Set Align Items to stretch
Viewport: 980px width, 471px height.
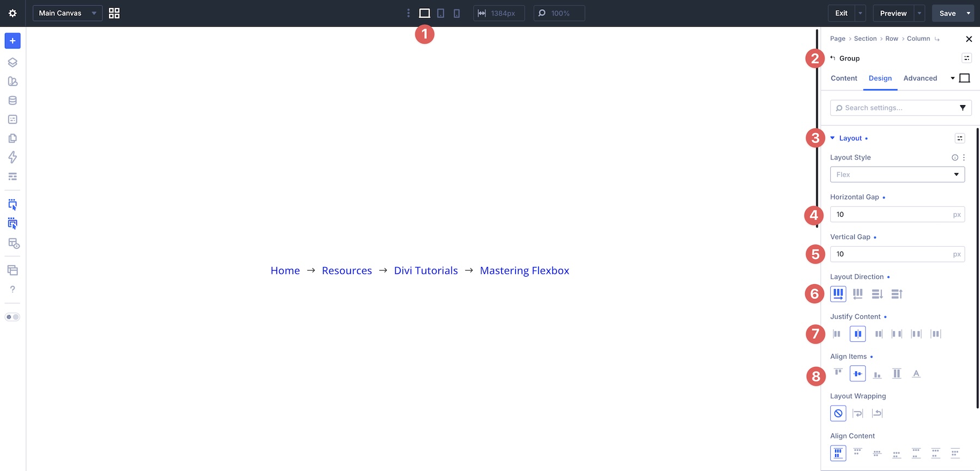(897, 374)
